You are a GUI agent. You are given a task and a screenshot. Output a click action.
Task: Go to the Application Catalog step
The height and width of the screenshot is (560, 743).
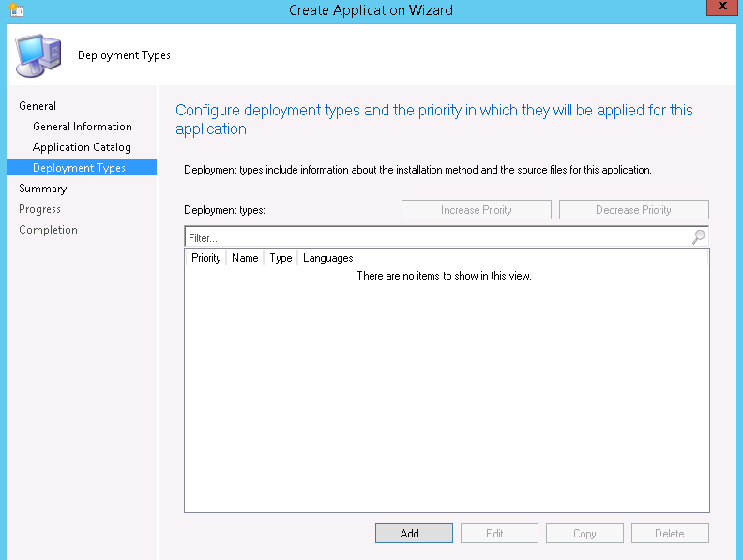coord(82,147)
